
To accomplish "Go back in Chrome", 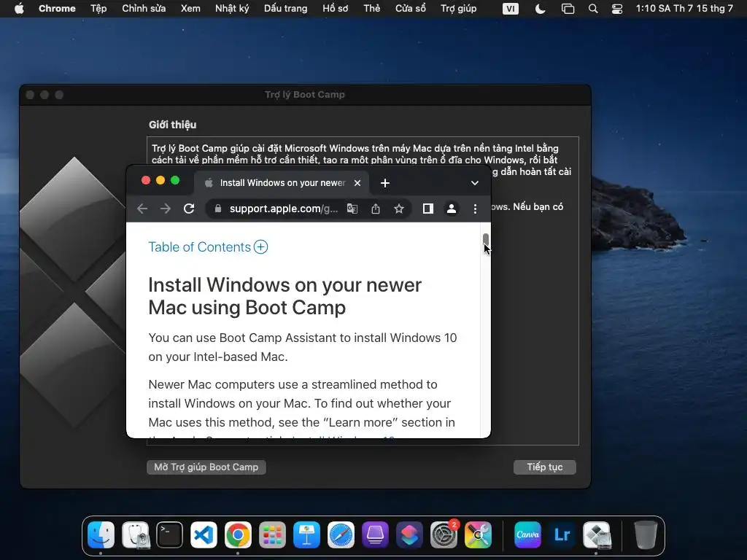I will click(x=142, y=209).
